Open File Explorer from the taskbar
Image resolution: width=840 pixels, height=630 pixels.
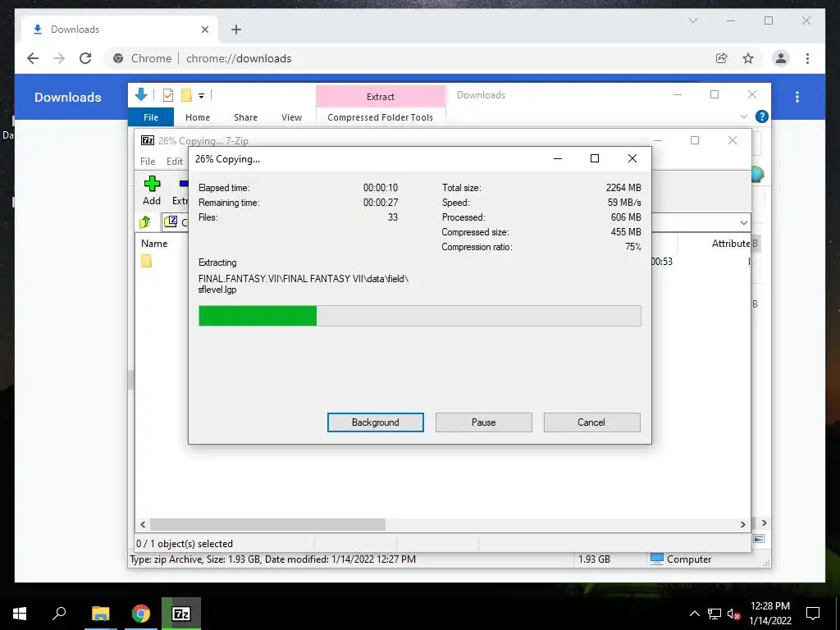coord(100,614)
